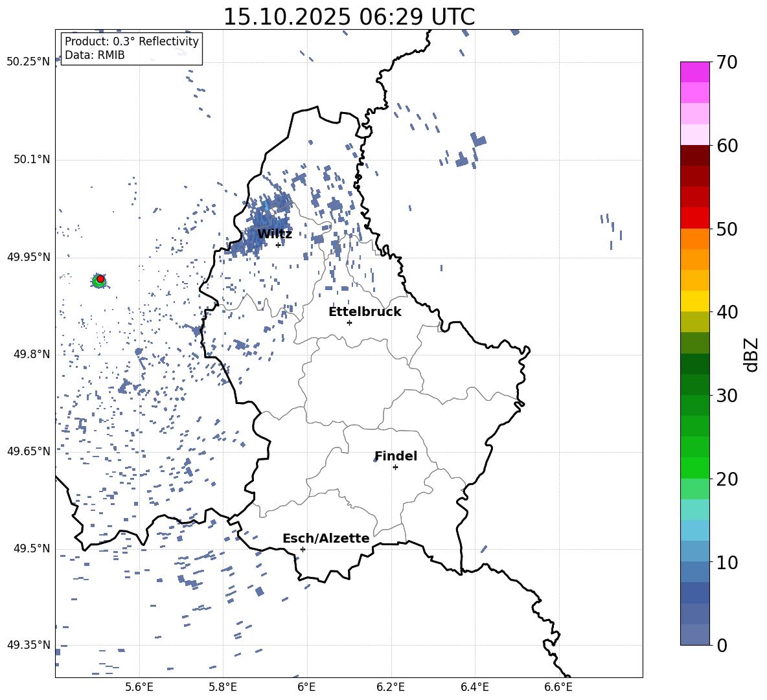Viewport: 767px width, 700px height.
Task: Click the 6°E longitude label
Action: click(306, 687)
